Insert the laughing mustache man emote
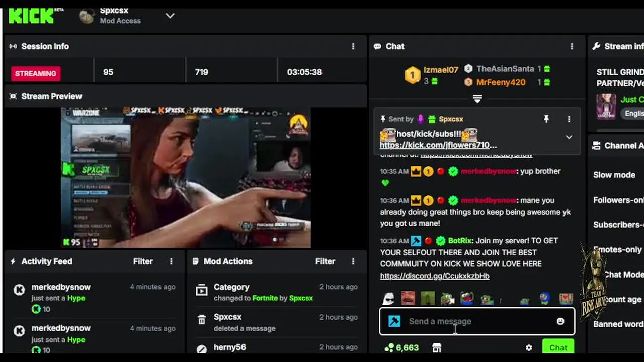The height and width of the screenshot is (362, 644). (408, 299)
